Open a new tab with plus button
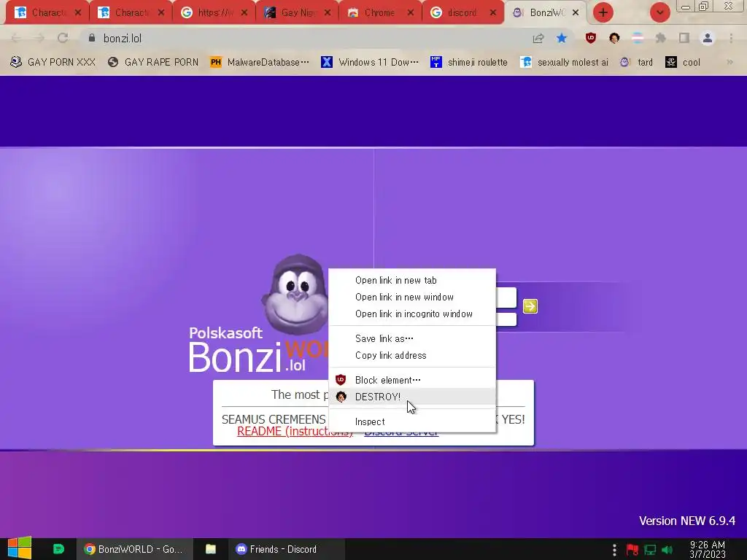 pyautogui.click(x=603, y=12)
